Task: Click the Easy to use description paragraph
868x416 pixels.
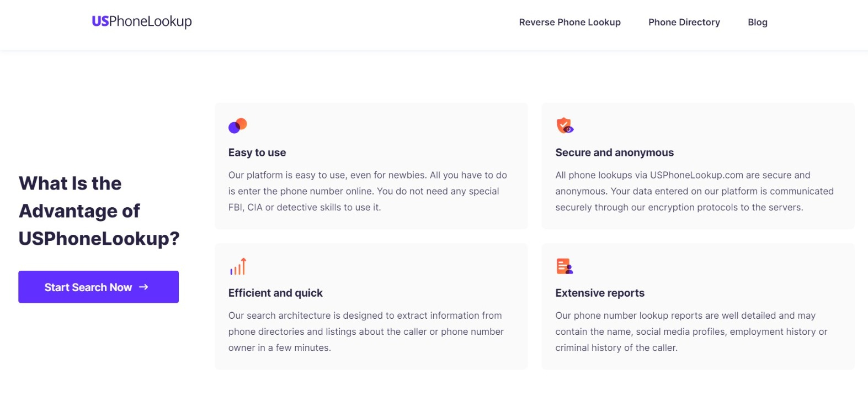Action: click(368, 191)
